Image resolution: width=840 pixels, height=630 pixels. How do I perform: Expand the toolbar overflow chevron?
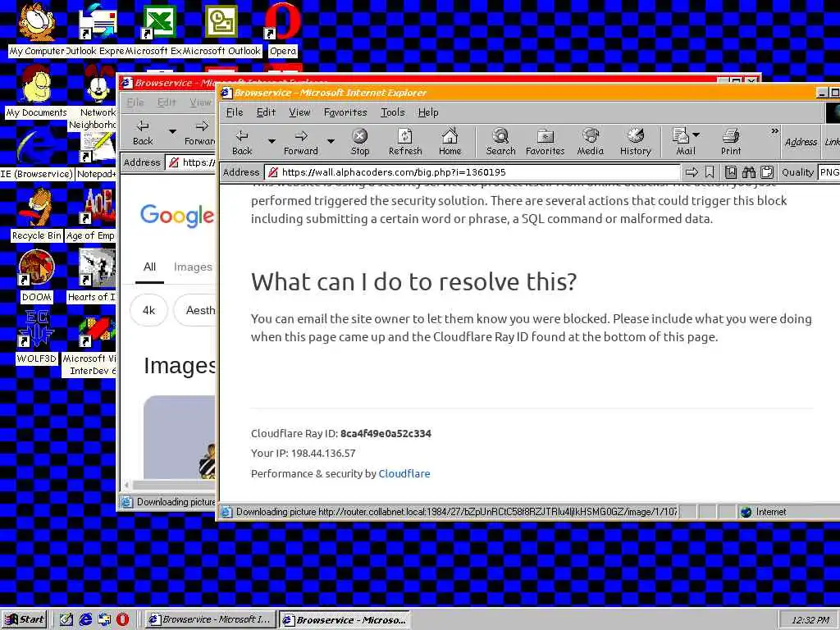[x=774, y=131]
